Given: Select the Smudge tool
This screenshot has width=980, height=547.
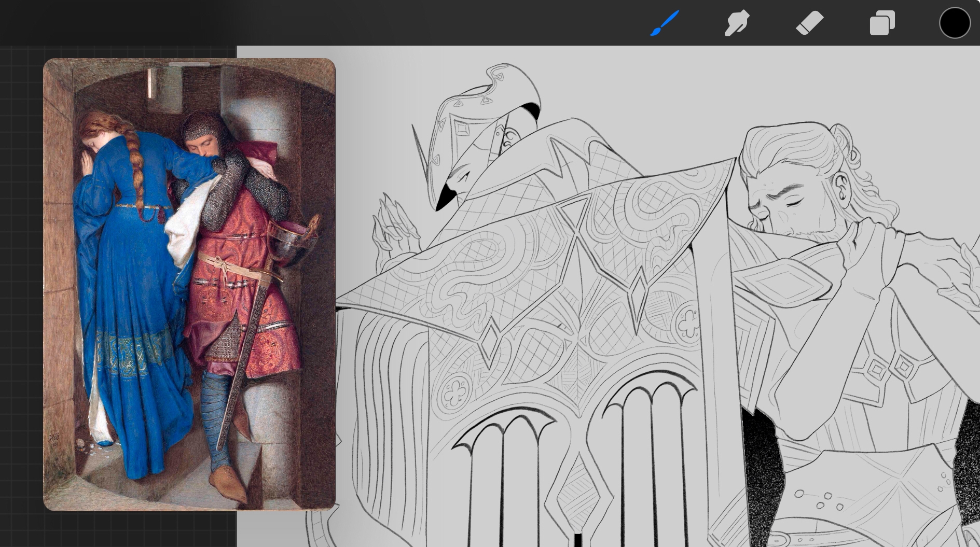Looking at the screenshot, I should (x=737, y=23).
